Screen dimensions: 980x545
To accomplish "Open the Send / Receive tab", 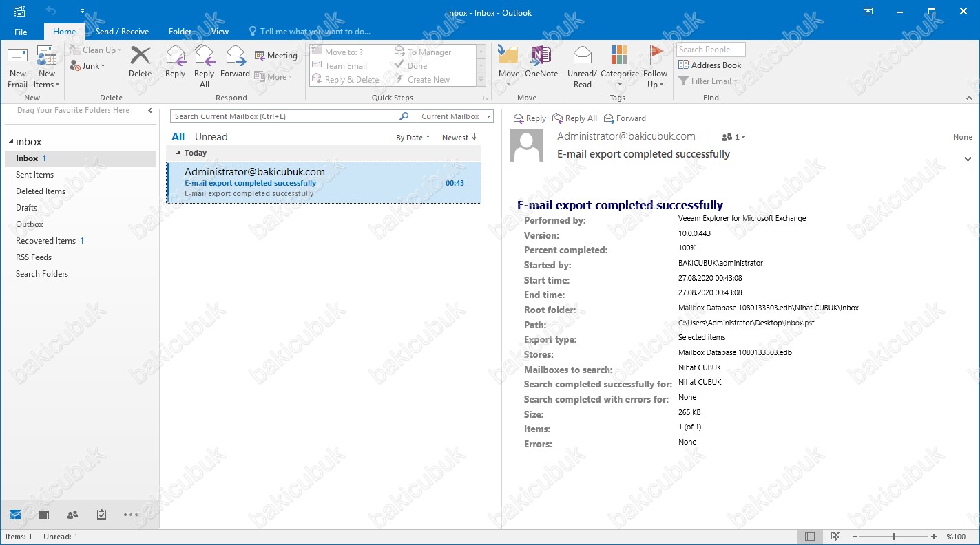I will pyautogui.click(x=122, y=32).
